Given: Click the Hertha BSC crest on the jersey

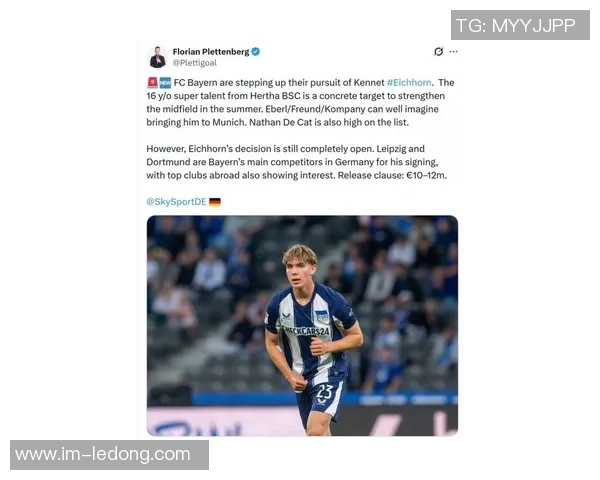Looking at the screenshot, I should click(321, 317).
